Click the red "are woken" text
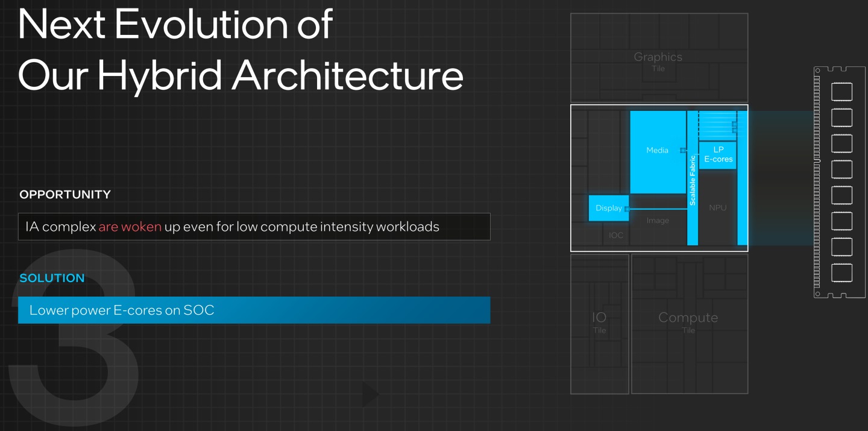Image resolution: width=868 pixels, height=431 pixels. [130, 227]
